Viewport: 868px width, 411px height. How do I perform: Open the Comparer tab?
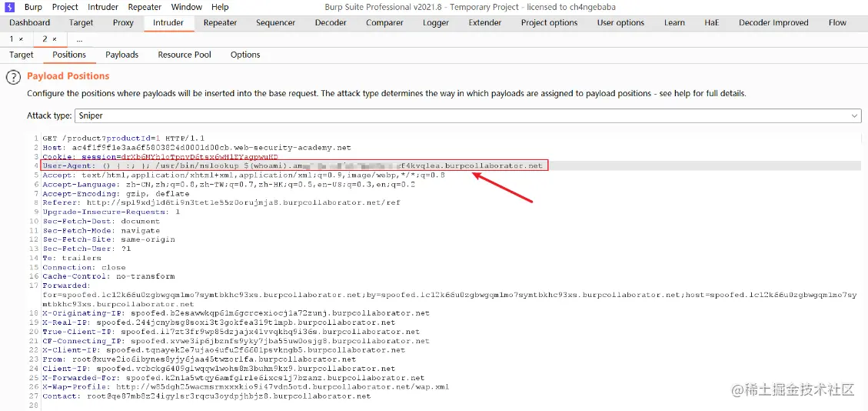click(x=384, y=23)
